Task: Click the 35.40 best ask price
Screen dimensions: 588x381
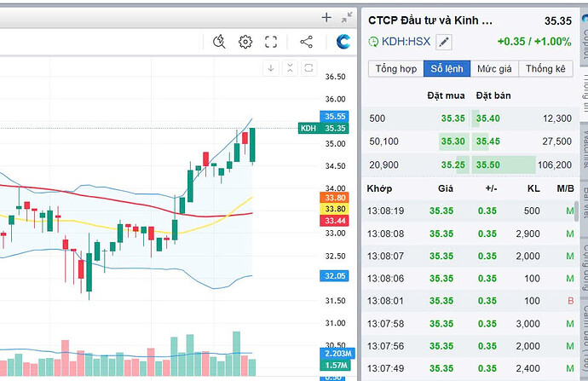Action: click(487, 118)
